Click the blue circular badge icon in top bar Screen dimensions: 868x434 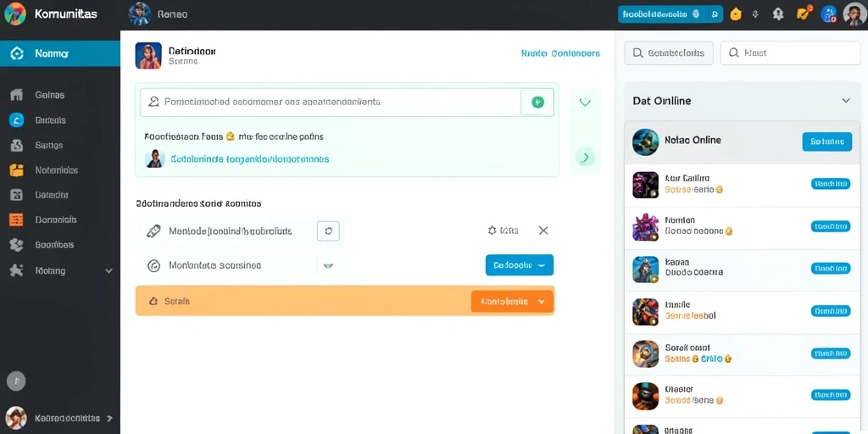coord(829,14)
